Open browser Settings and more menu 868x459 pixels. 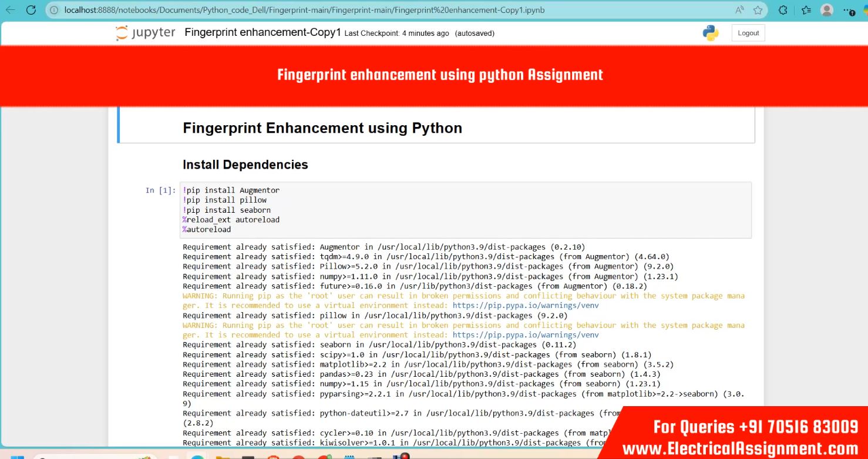pyautogui.click(x=848, y=10)
